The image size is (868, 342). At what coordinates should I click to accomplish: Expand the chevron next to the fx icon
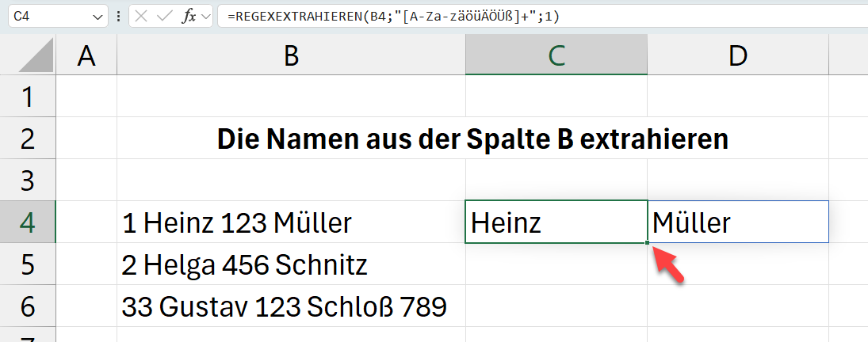click(206, 17)
